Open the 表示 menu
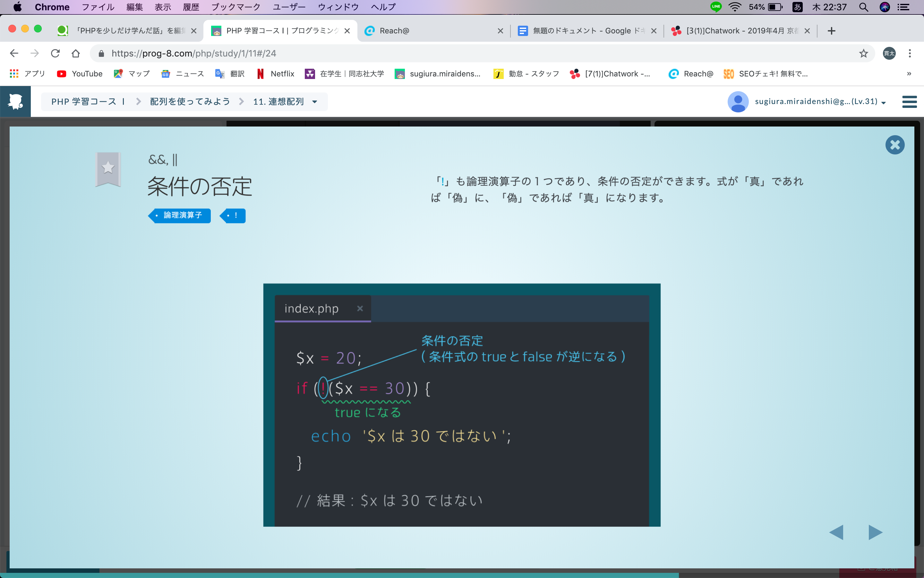Image resolution: width=924 pixels, height=578 pixels. click(x=163, y=7)
